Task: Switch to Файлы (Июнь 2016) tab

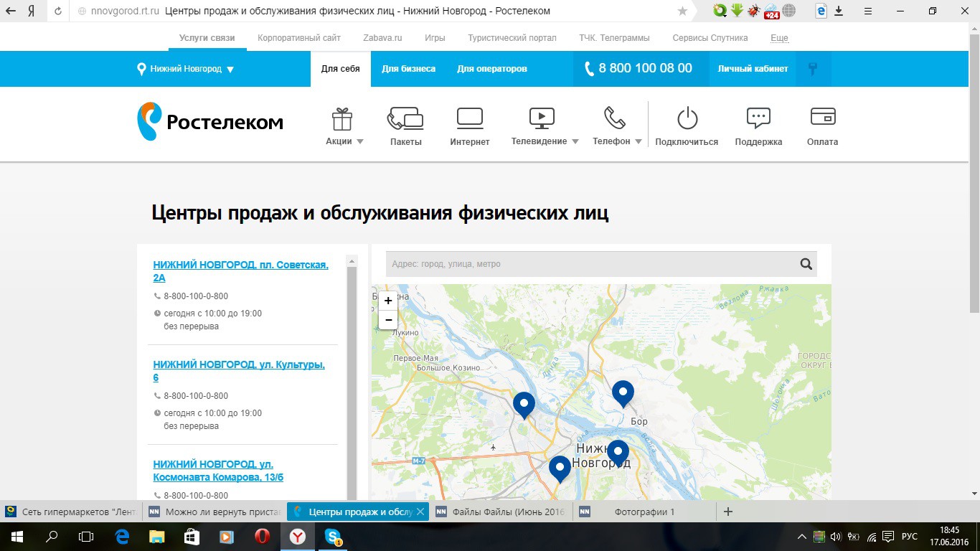Action: tap(501, 512)
